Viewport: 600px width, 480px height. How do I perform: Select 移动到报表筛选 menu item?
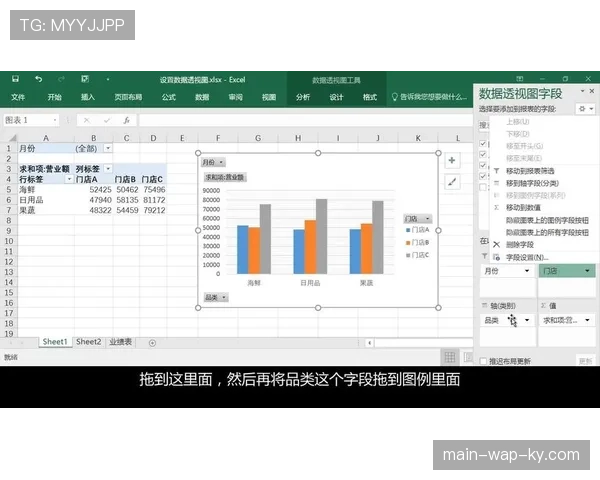pos(543,171)
